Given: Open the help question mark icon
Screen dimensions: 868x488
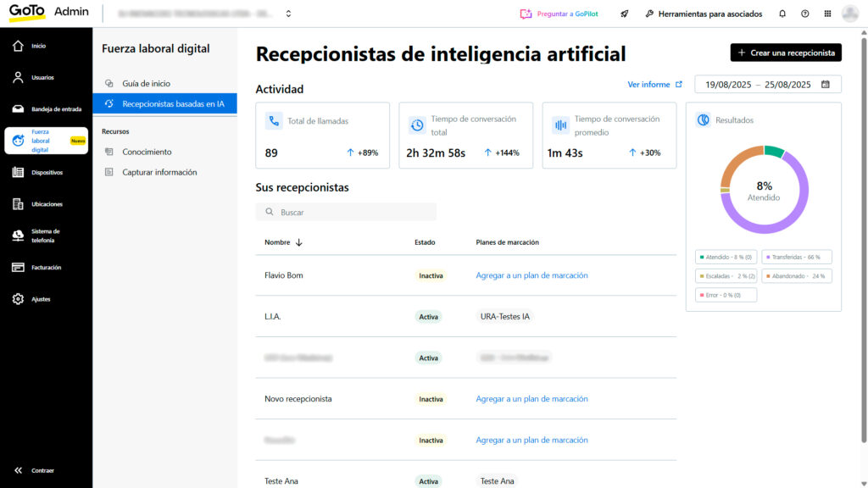Looking at the screenshot, I should click(804, 14).
